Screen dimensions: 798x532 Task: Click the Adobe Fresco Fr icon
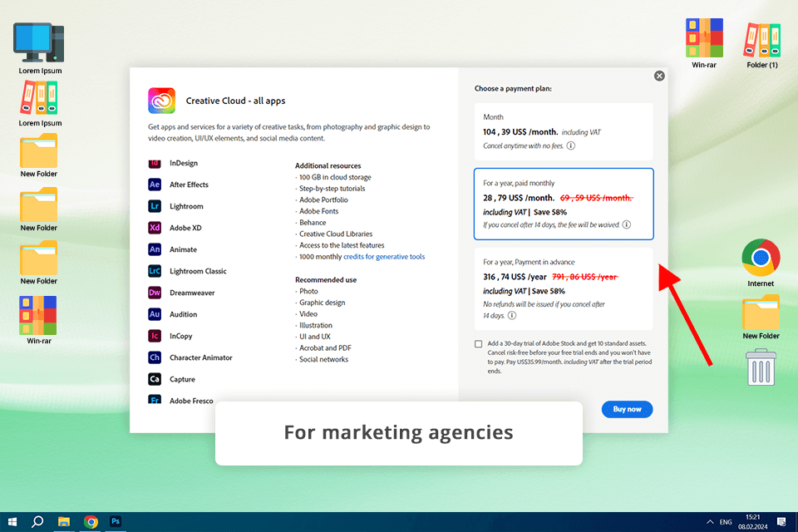(x=155, y=399)
